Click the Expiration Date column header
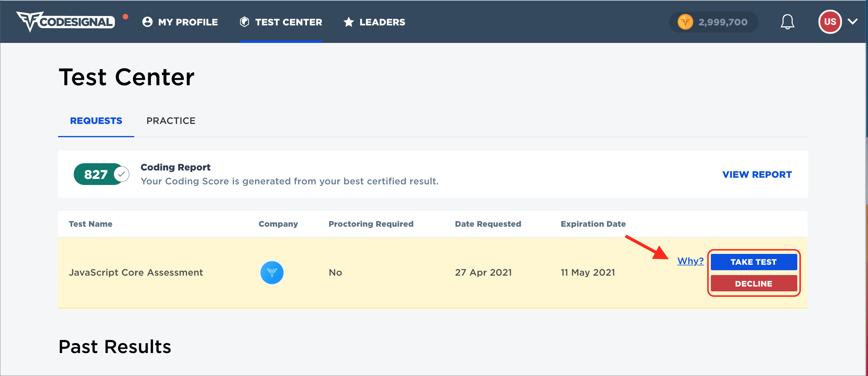The image size is (868, 376). tap(593, 224)
